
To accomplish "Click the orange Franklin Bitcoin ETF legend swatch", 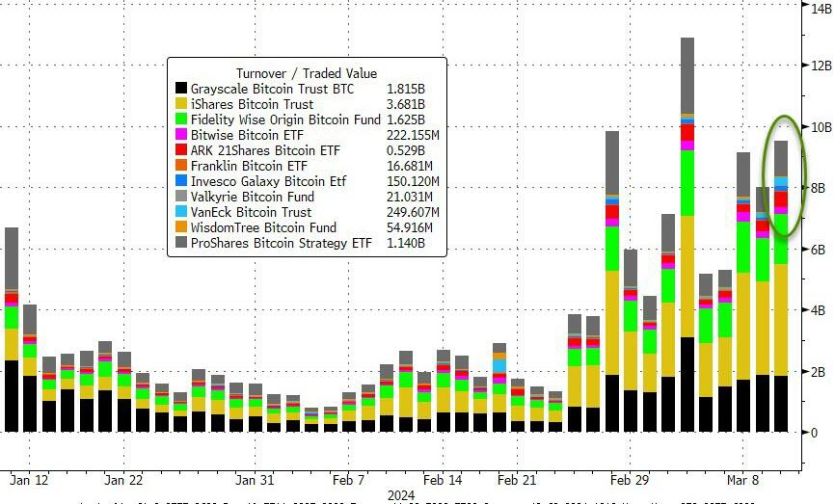I will pos(181,166).
